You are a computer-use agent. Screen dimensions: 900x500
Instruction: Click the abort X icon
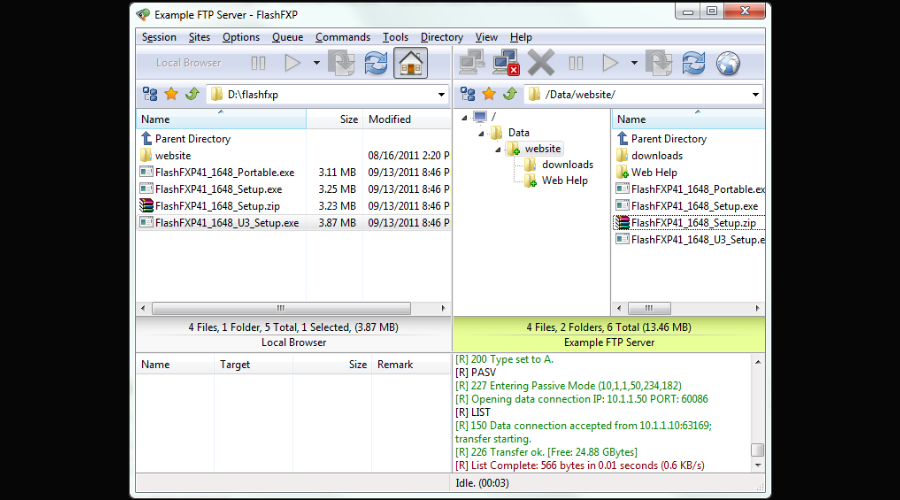[x=541, y=63]
